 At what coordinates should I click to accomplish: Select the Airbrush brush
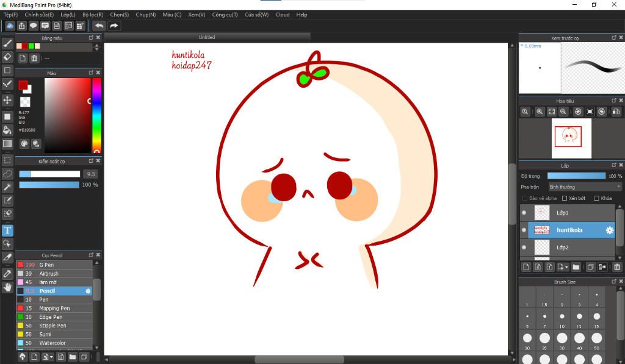click(x=54, y=274)
